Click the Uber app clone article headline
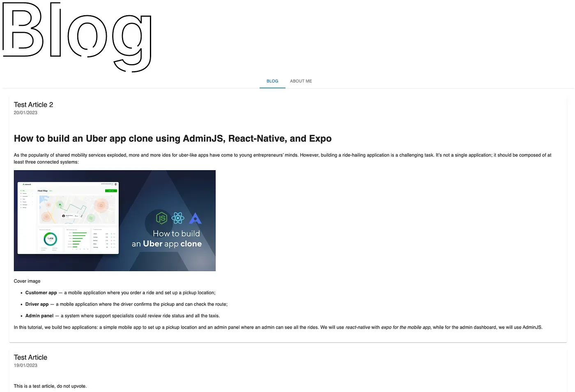The width and height of the screenshot is (575, 392). point(172,138)
